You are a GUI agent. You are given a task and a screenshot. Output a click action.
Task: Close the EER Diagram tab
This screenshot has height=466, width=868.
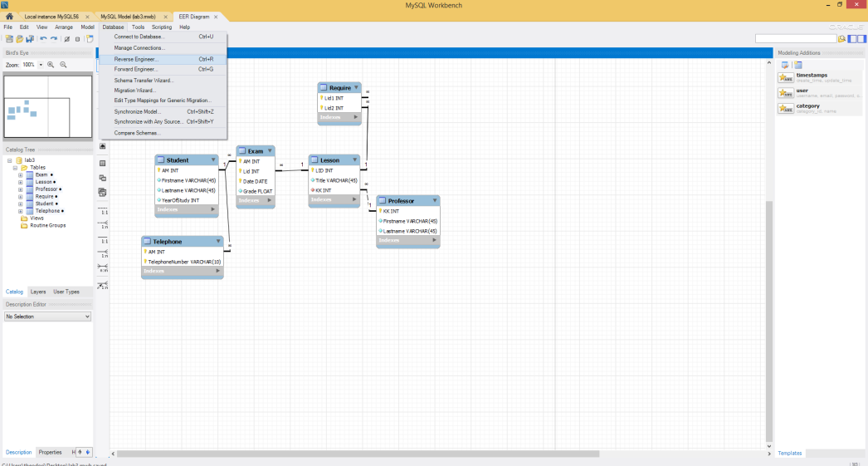coord(216,17)
